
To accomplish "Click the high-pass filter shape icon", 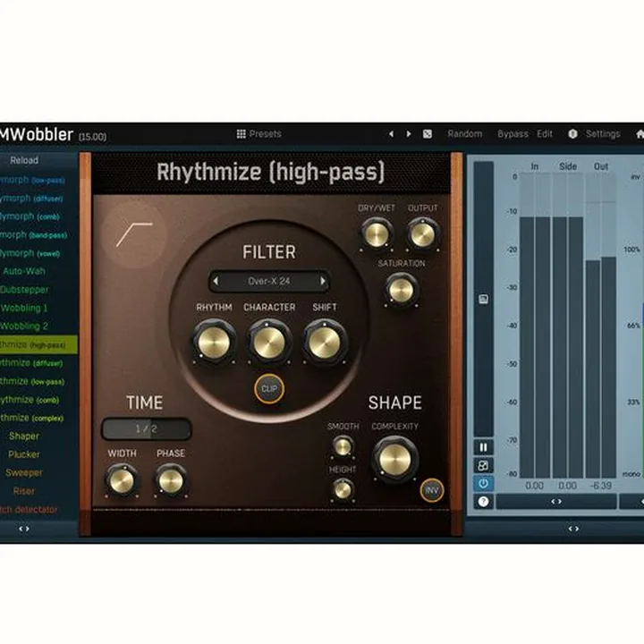I will pos(134,234).
